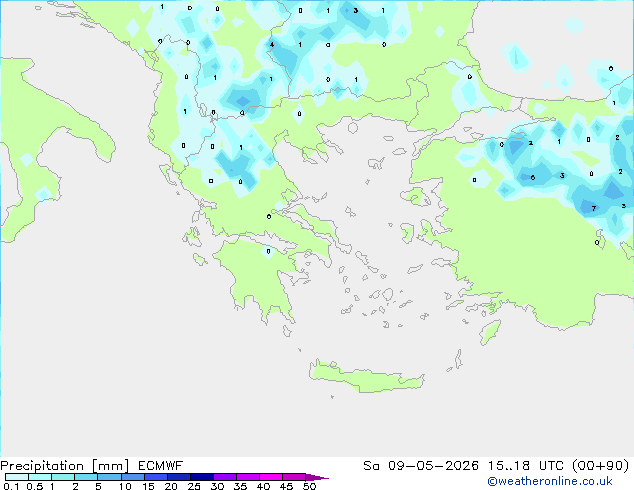The image size is (634, 490).
Task: Click the 0.1–0.5 mm legend color box
Action: pyautogui.click(x=17, y=477)
